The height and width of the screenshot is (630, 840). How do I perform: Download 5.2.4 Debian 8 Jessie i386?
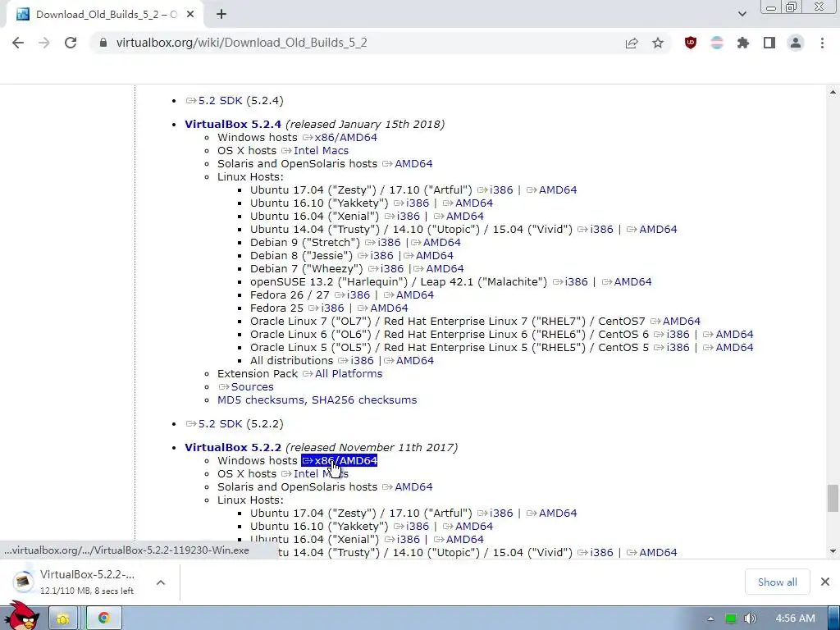point(376,256)
